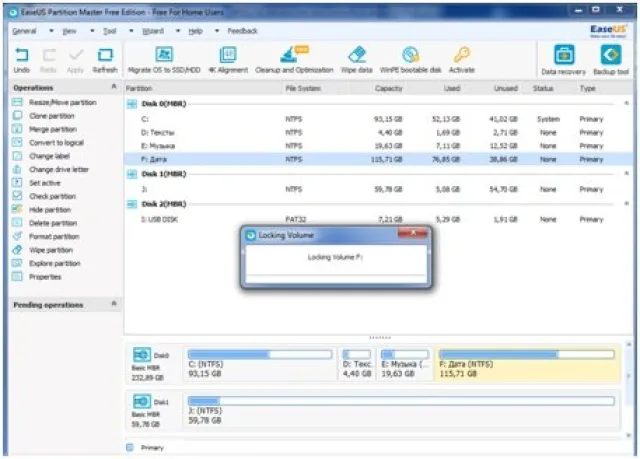Screen dimensions: 640x459
Task: Select the J: partition row
Action: (378, 189)
